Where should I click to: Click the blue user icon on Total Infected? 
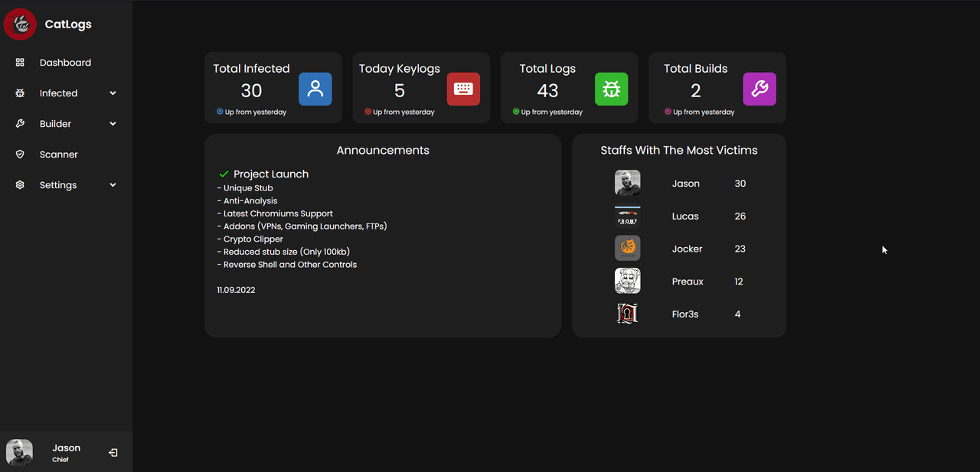tap(315, 89)
